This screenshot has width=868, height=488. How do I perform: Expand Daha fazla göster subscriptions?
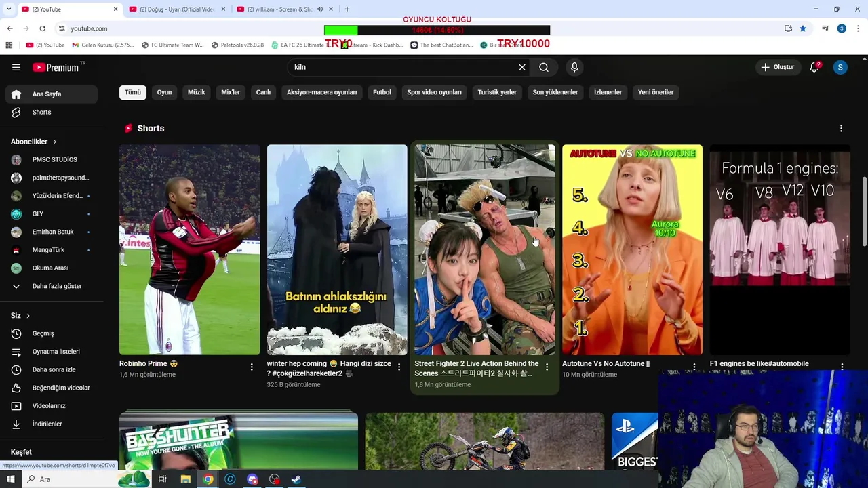[52, 286]
